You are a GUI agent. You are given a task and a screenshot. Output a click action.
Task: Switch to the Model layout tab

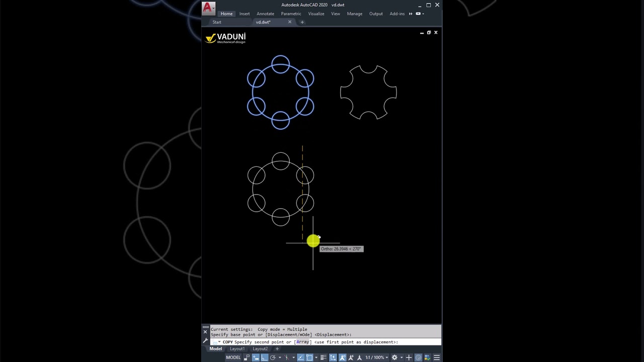click(x=216, y=349)
